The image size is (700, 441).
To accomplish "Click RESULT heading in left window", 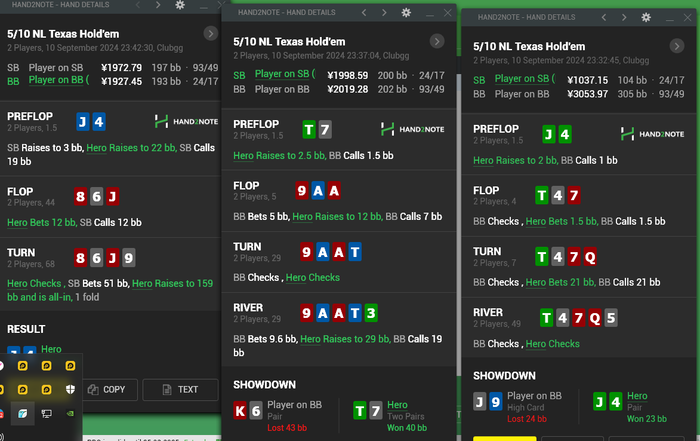I will [x=26, y=329].
